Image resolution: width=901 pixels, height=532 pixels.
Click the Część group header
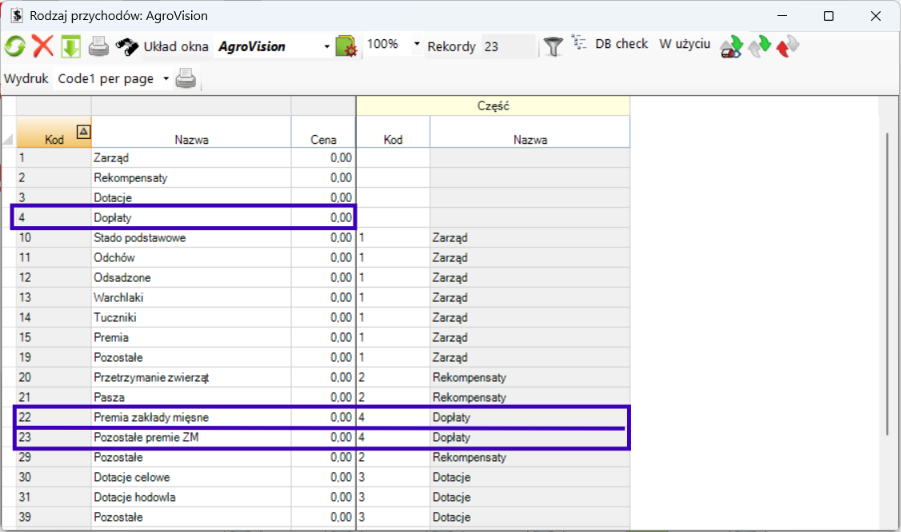click(493, 106)
